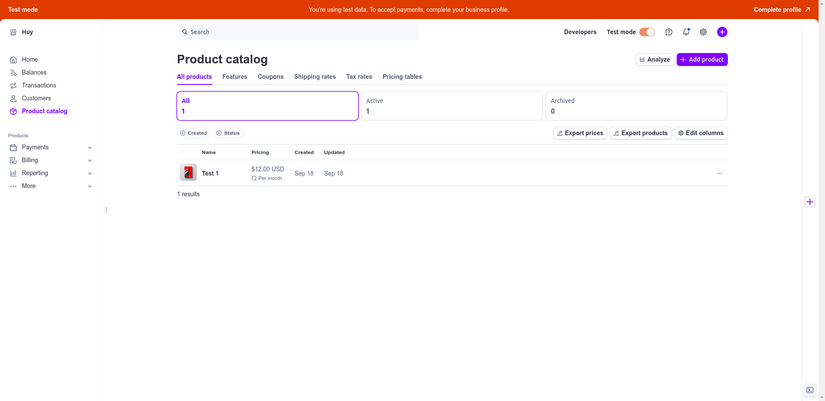Open the Test 1 row options menu
This screenshot has height=401, width=825.
pyautogui.click(x=719, y=173)
